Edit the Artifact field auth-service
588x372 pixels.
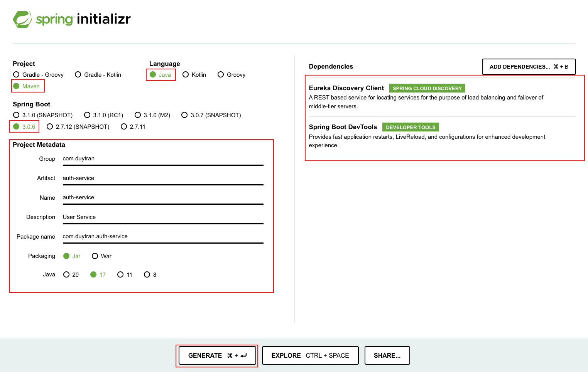point(162,178)
